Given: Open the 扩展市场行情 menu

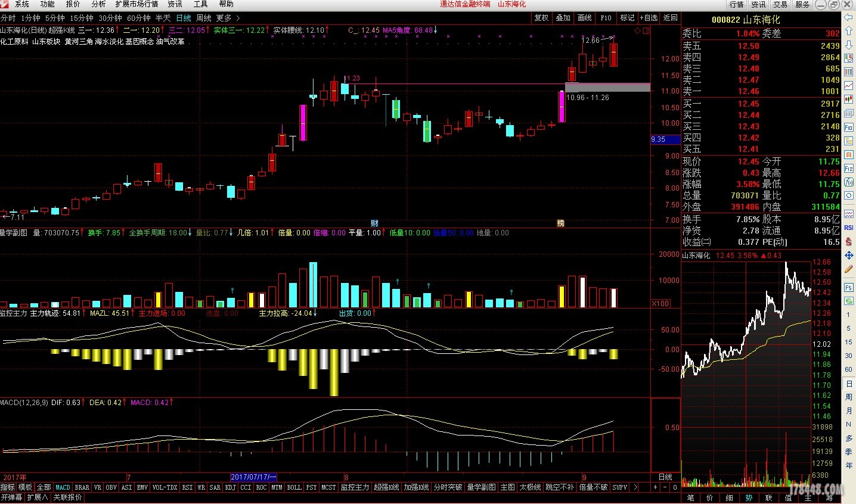Looking at the screenshot, I should 137,4.
